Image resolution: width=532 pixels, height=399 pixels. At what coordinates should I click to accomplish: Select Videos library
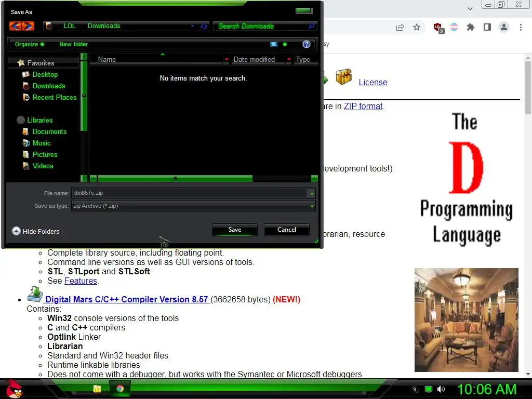click(x=43, y=166)
